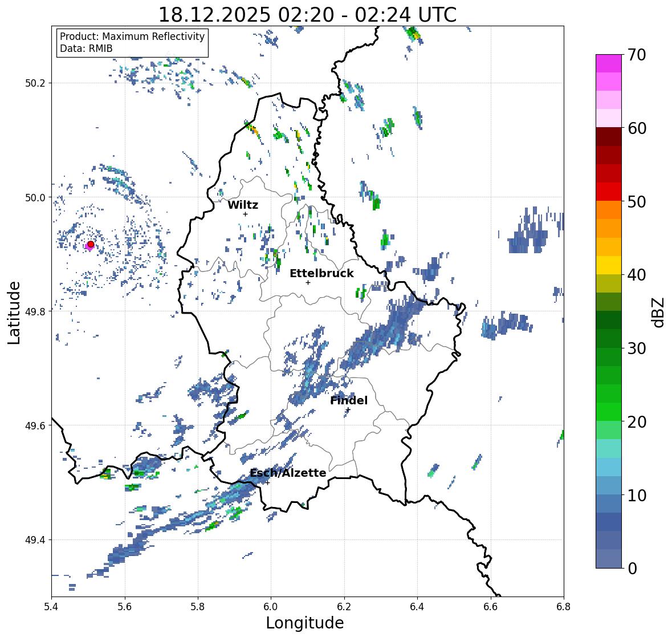This screenshot has width=672, height=637.
Task: Click the 5.4 longitude tick label
Action: coord(51,607)
